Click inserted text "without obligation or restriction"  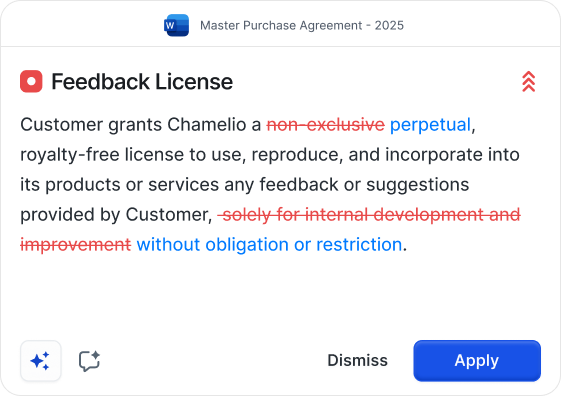tap(269, 245)
